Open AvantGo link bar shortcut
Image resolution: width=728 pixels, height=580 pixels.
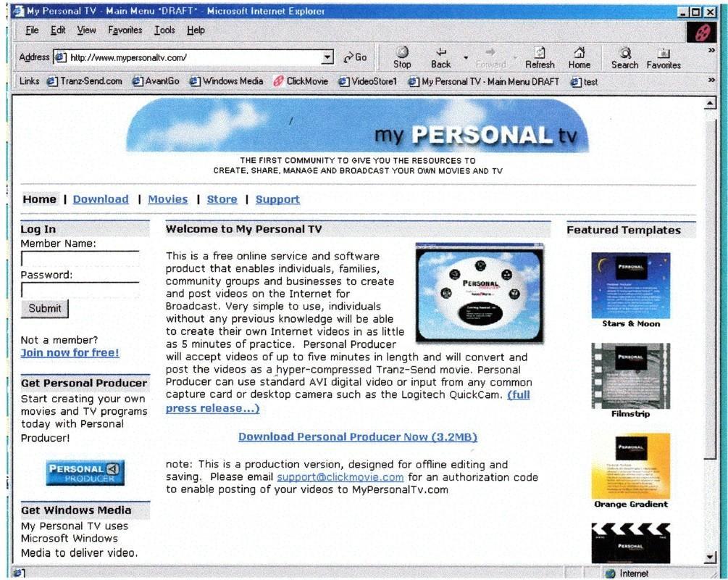click(156, 81)
